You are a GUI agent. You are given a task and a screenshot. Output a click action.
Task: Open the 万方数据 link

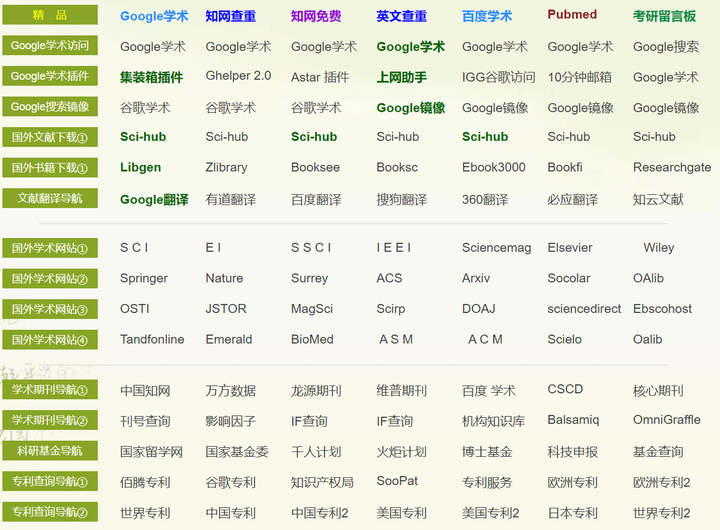click(x=231, y=391)
